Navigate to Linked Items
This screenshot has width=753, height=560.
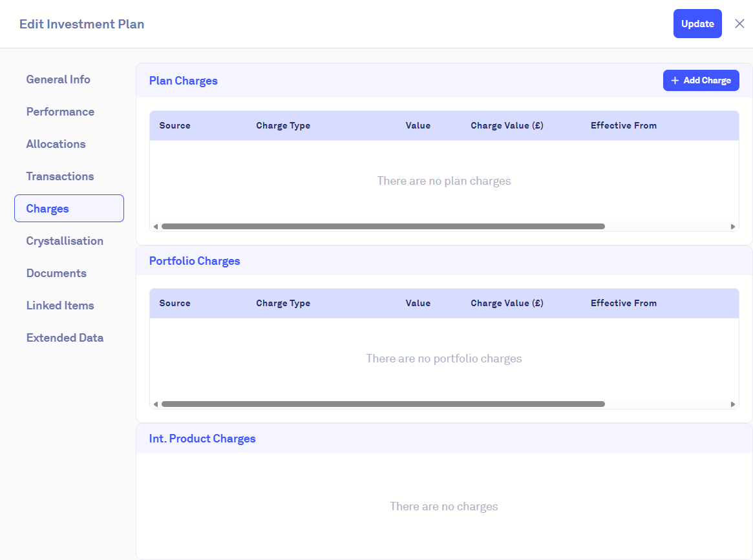[60, 306]
